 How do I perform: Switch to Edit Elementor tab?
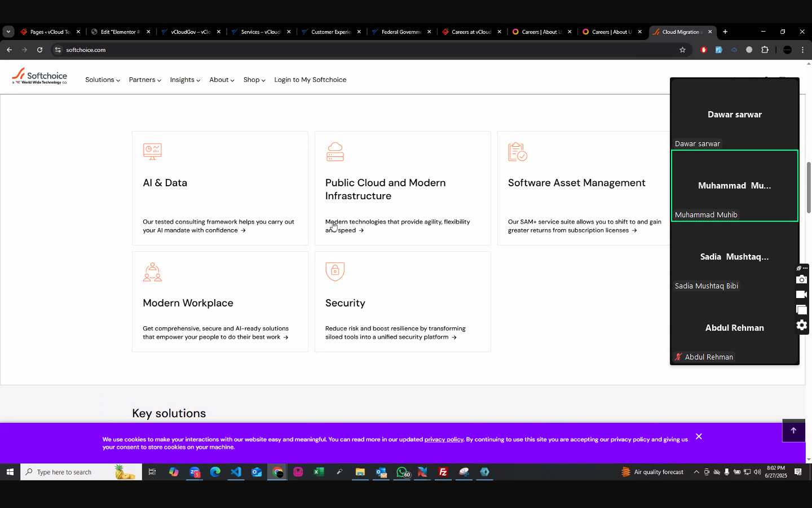[x=120, y=32]
